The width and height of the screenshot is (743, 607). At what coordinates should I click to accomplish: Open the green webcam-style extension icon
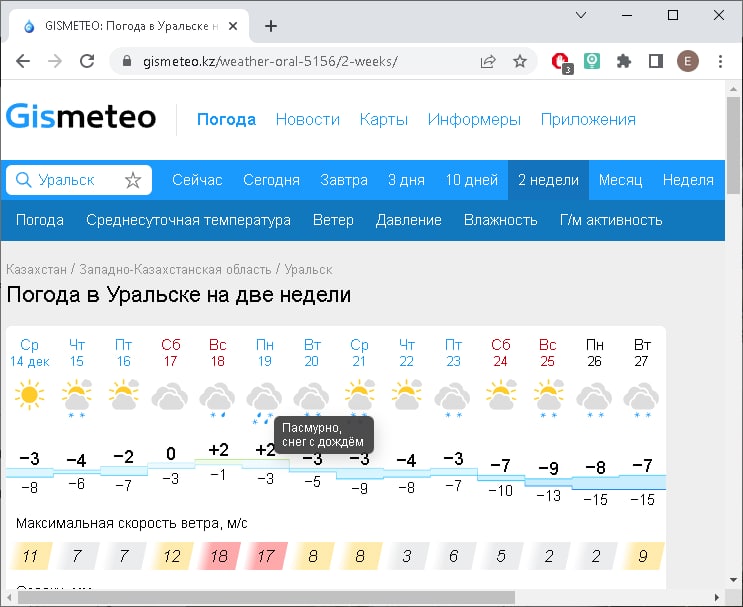(591, 61)
